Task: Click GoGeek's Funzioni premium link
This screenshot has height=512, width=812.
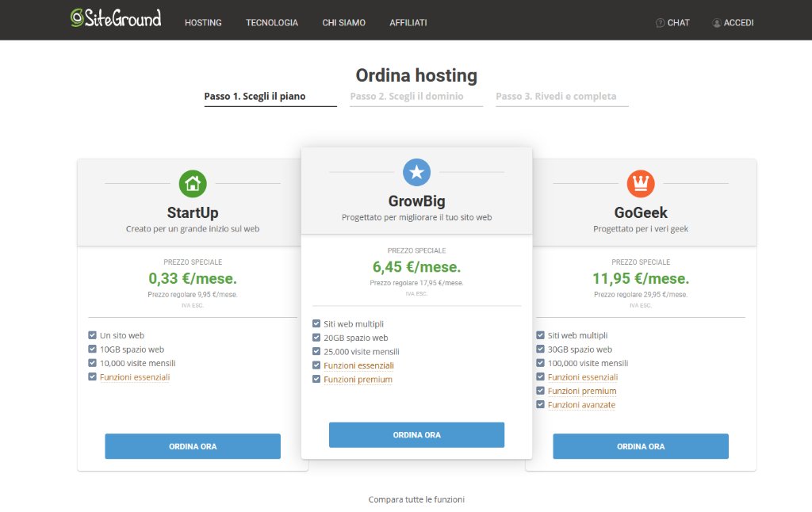Action: tap(582, 392)
